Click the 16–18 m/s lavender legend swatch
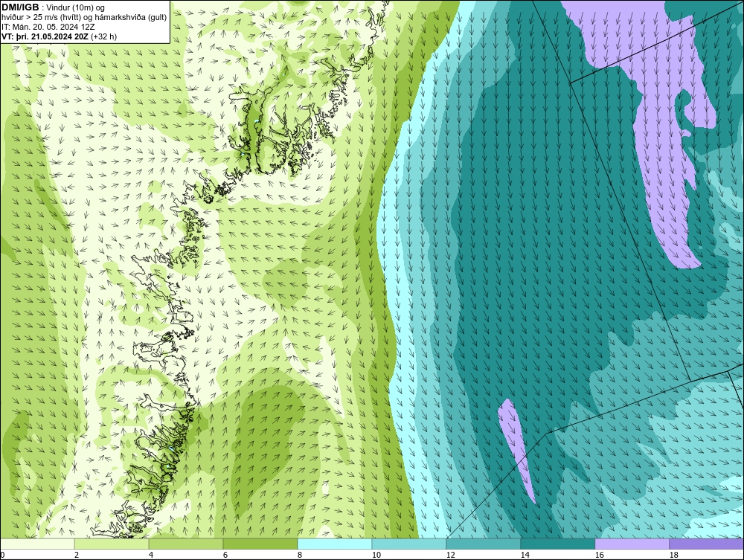 pyautogui.click(x=632, y=544)
